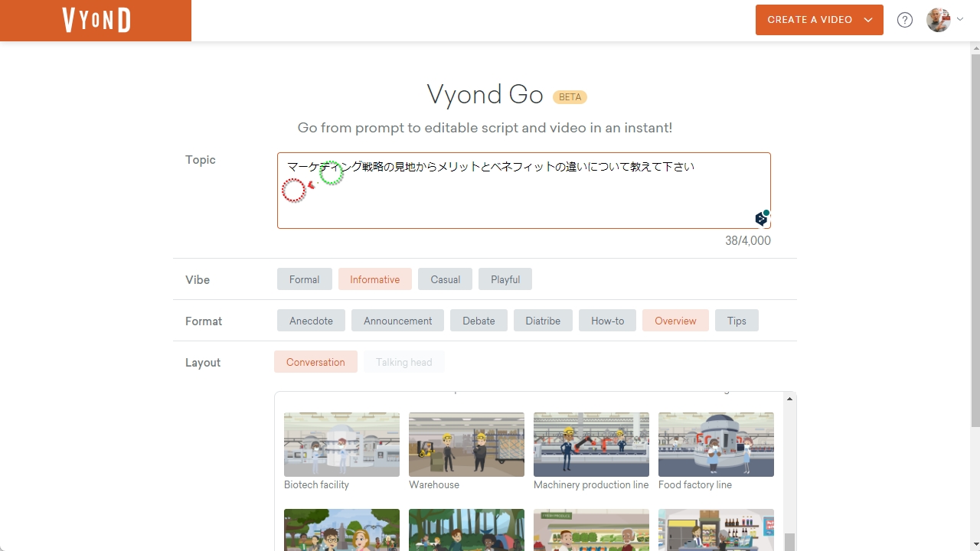The width and height of the screenshot is (980, 551).
Task: Enable the Playful vibe
Action: click(x=505, y=279)
